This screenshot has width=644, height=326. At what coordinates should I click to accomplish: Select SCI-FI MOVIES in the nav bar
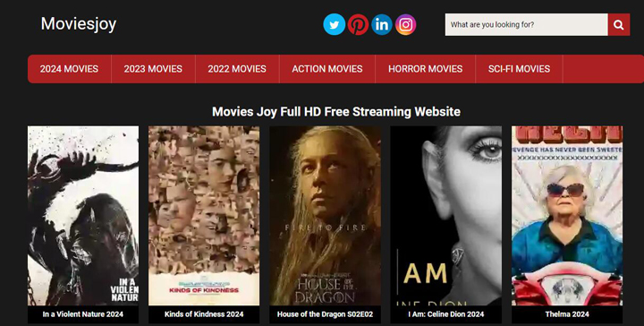point(519,69)
